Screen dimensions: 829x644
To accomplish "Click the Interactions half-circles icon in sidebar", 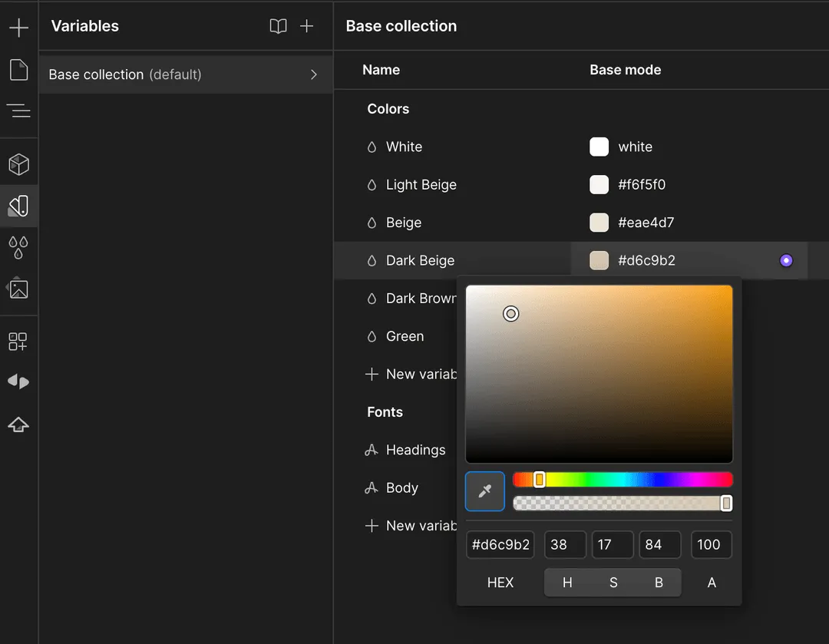I will [x=18, y=381].
